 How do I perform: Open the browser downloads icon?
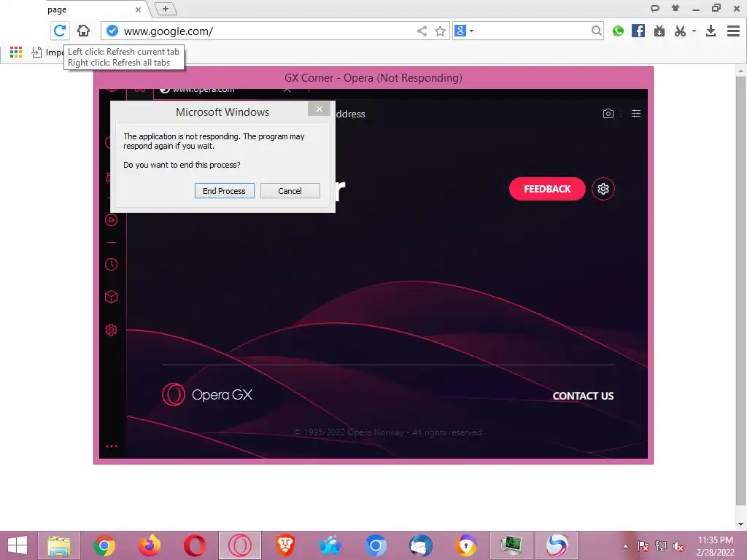pyautogui.click(x=711, y=31)
